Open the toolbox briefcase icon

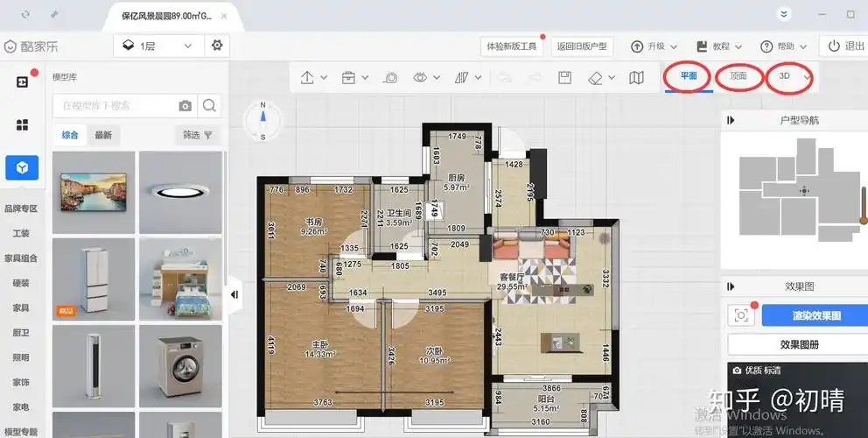[x=348, y=78]
